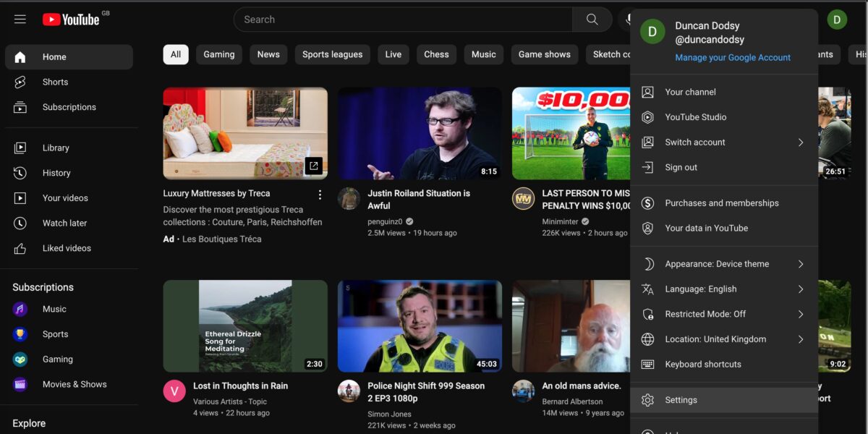
Task: Click penguinz0 channel name
Action: coord(386,221)
